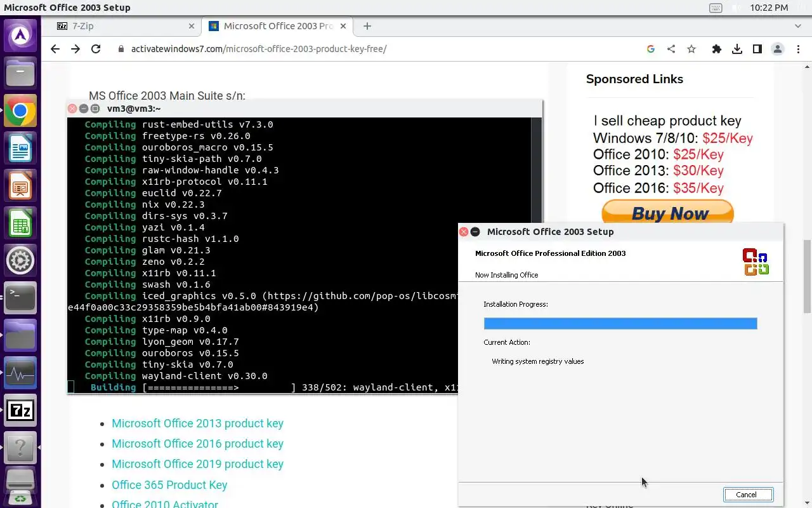Share this page via the share icon
812x508 pixels.
671,49
